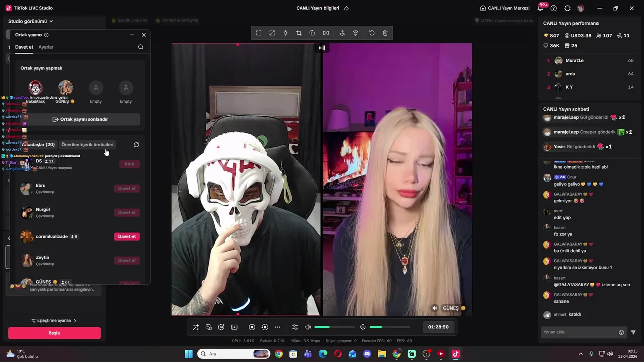Expand Eşleştirme ayarları

click(x=54, y=320)
